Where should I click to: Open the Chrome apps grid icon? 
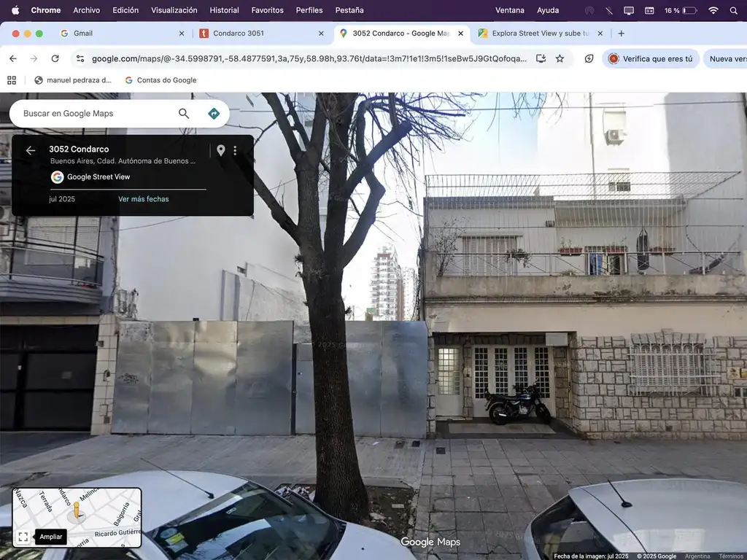tap(12, 80)
